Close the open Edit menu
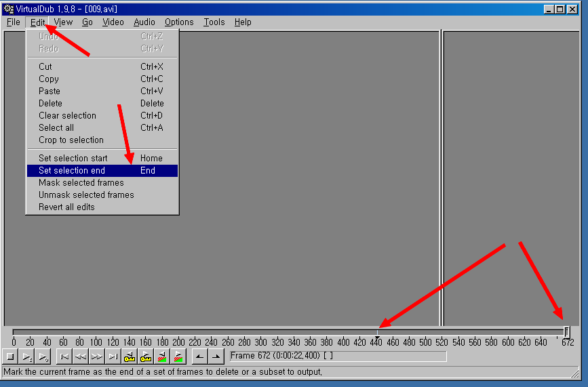Image resolution: width=588 pixels, height=387 pixels. click(x=37, y=22)
